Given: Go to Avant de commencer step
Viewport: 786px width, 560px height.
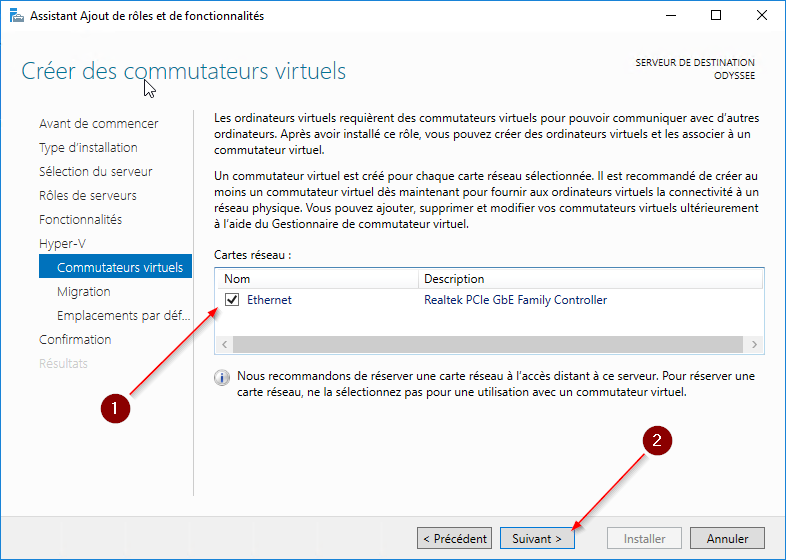Looking at the screenshot, I should pos(98,124).
